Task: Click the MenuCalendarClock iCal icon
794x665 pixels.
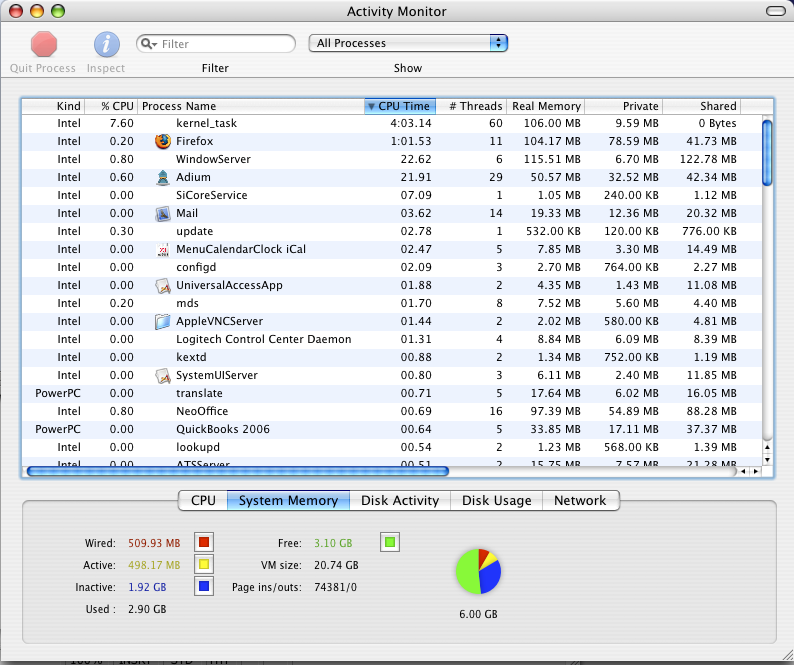Action: (x=163, y=250)
